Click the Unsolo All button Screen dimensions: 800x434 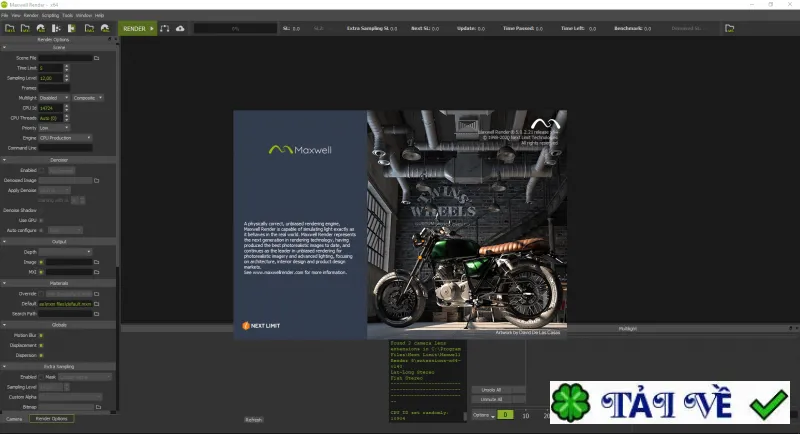point(491,390)
